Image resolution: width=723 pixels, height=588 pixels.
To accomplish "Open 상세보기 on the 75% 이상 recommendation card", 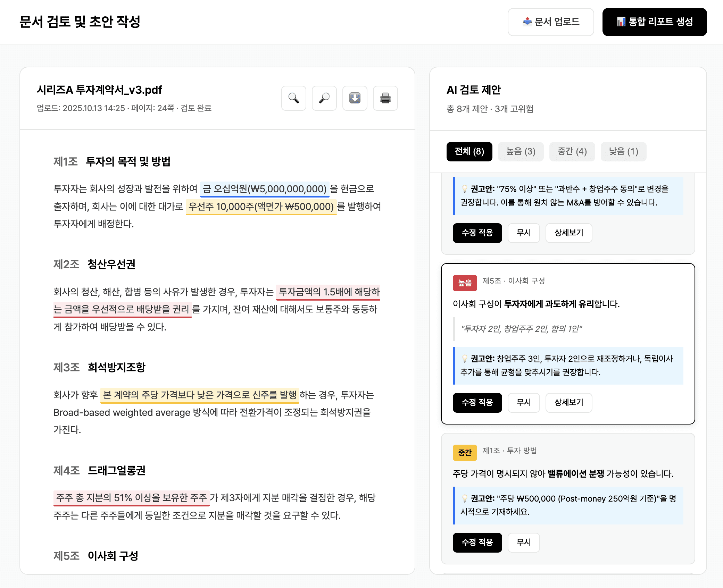I will coord(568,233).
